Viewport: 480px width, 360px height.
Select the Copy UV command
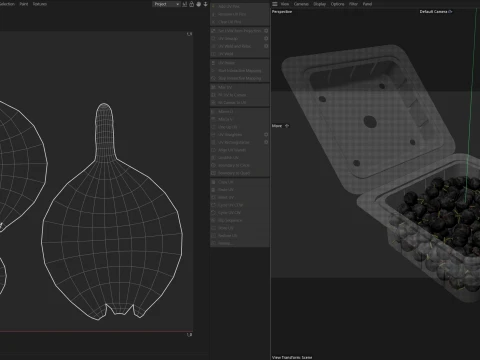click(226, 182)
